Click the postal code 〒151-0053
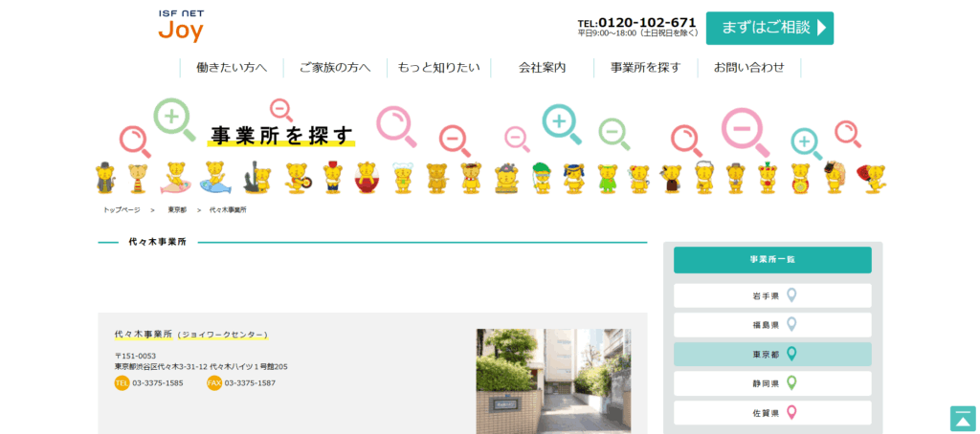The image size is (980, 434). pos(135,356)
